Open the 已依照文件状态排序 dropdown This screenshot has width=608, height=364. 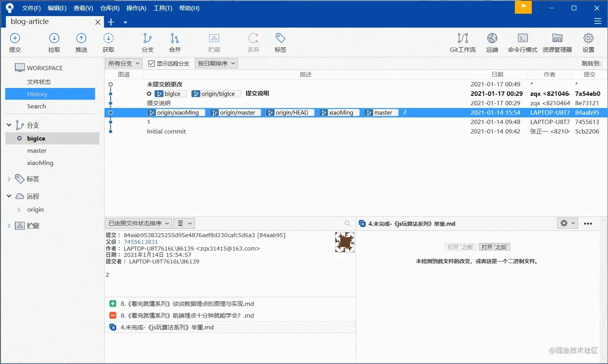point(138,223)
